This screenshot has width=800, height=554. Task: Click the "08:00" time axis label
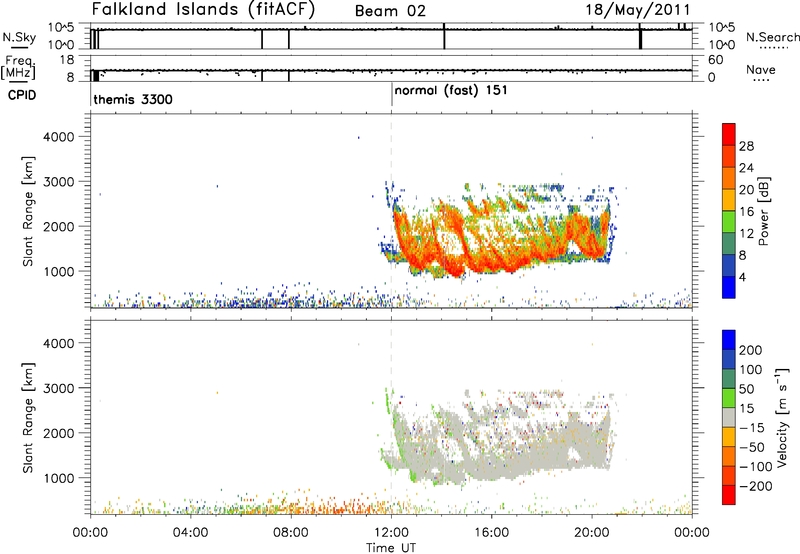(x=290, y=533)
